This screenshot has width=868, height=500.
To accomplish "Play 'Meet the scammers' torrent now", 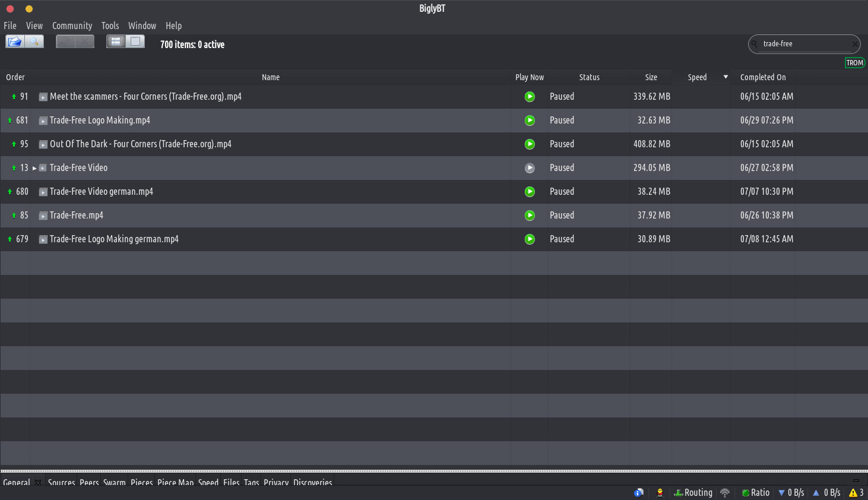I will [530, 97].
